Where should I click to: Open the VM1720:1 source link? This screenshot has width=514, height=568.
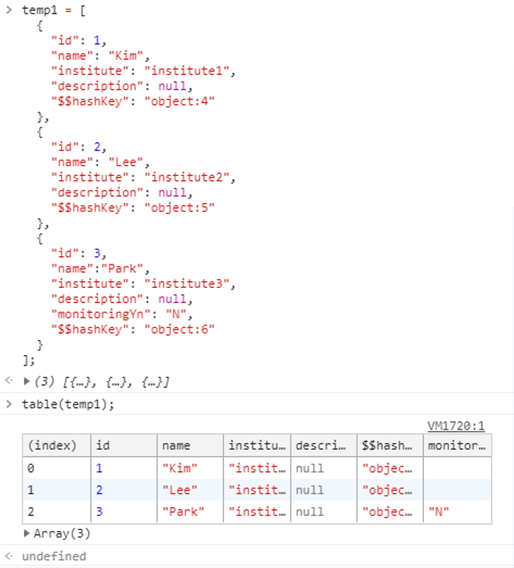point(456,426)
